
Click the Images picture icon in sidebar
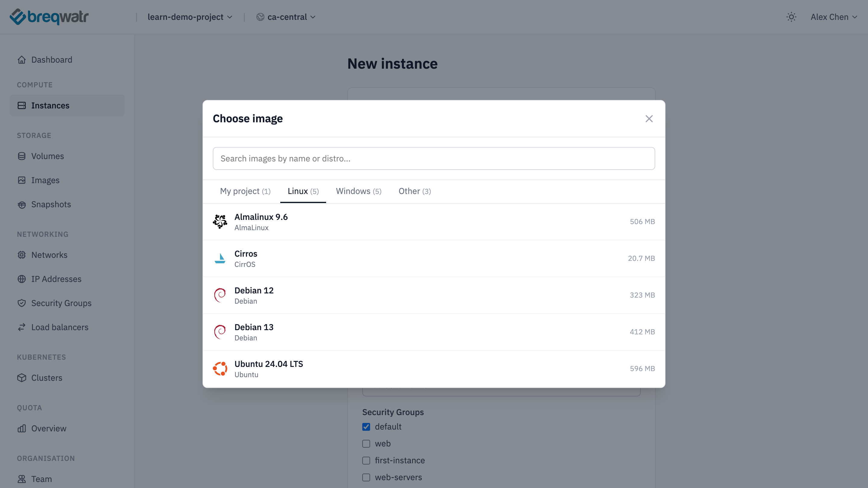click(22, 180)
